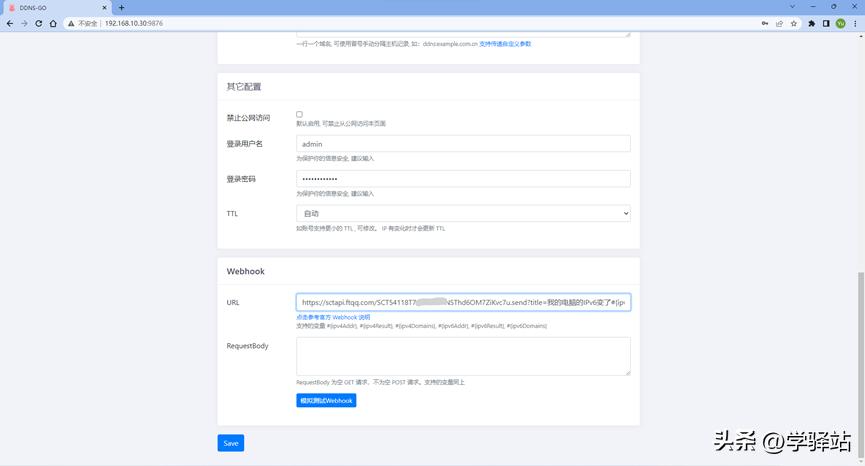Select the DDNS-GO browser tab
Image resolution: width=865 pixels, height=466 pixels.
point(55,8)
